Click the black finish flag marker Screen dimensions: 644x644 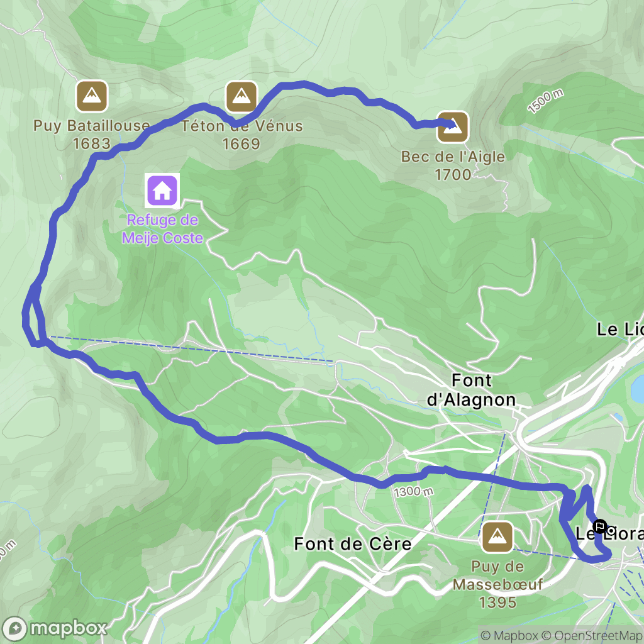[x=599, y=526]
